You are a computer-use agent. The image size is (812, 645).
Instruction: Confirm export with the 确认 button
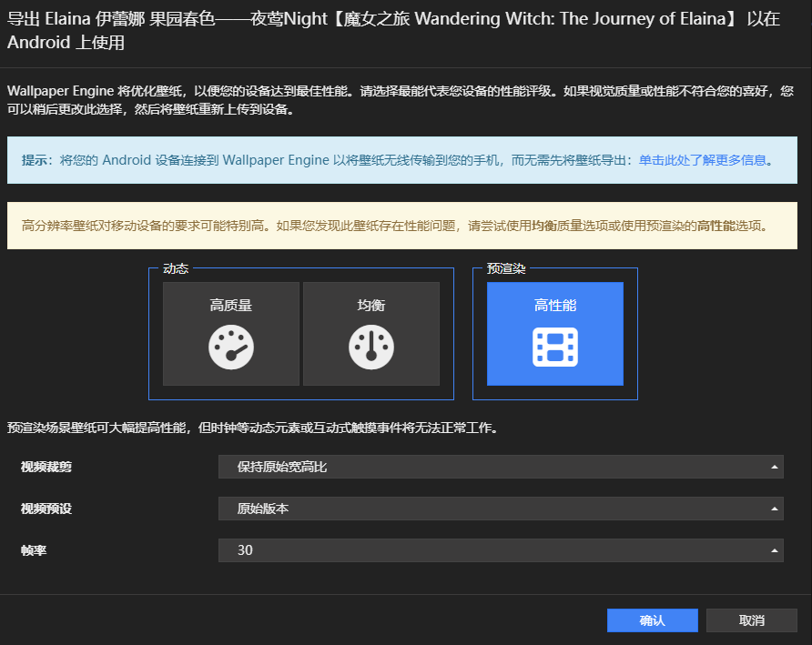click(x=653, y=620)
